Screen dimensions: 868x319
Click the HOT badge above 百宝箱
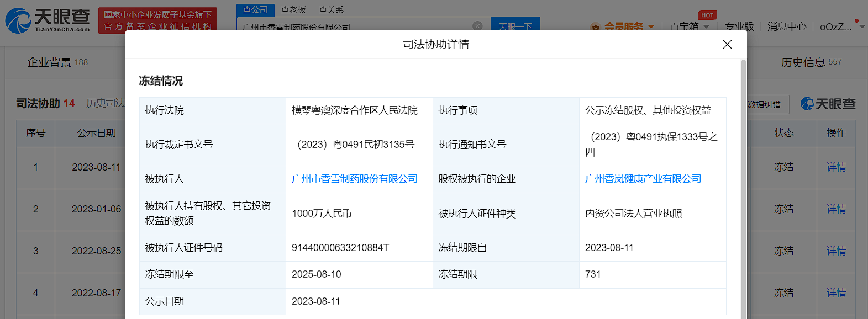click(x=707, y=15)
